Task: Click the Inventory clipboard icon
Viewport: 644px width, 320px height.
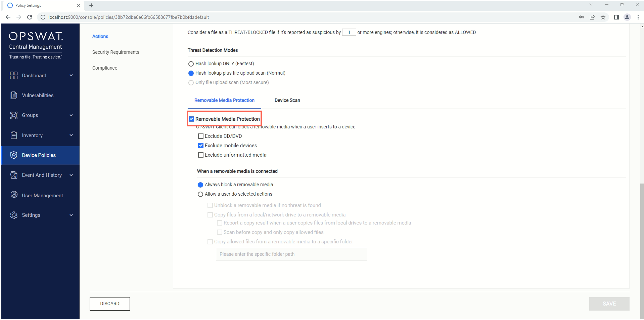Action: click(x=14, y=135)
